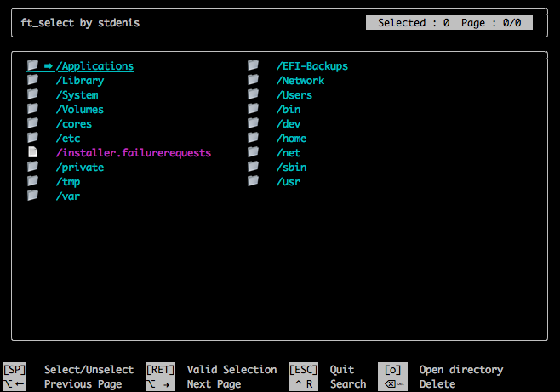The height and width of the screenshot is (392, 560).
Task: Select the /System directory entry
Action: (77, 95)
